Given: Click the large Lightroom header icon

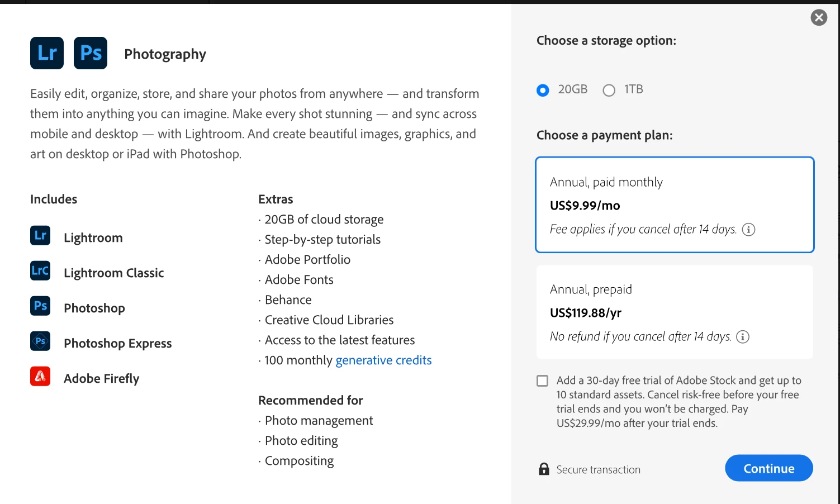Looking at the screenshot, I should (47, 53).
